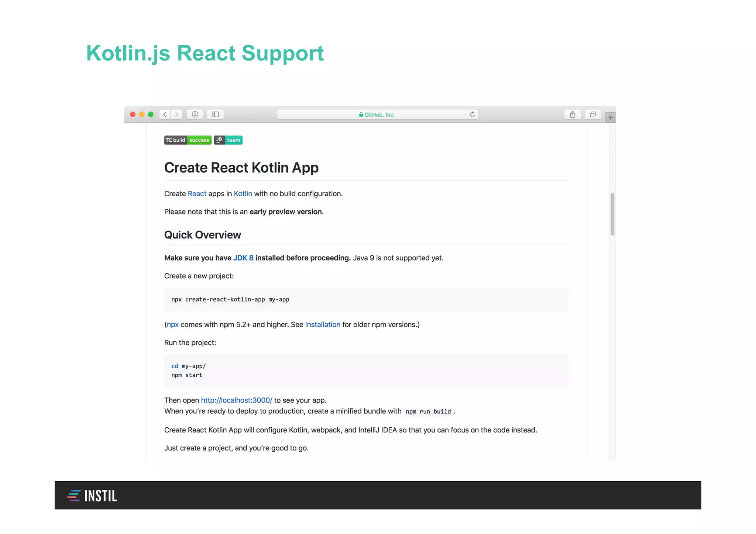The image size is (756, 534).
Task: Open the Installation link
Action: (323, 325)
